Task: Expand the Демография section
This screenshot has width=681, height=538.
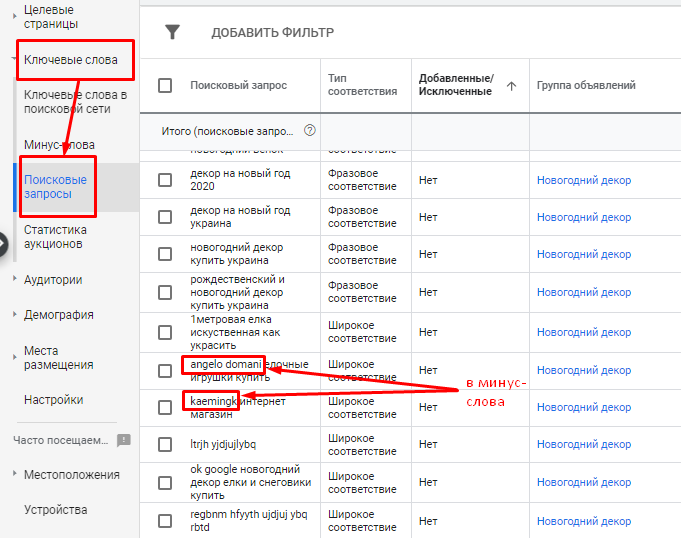Action: tap(58, 315)
